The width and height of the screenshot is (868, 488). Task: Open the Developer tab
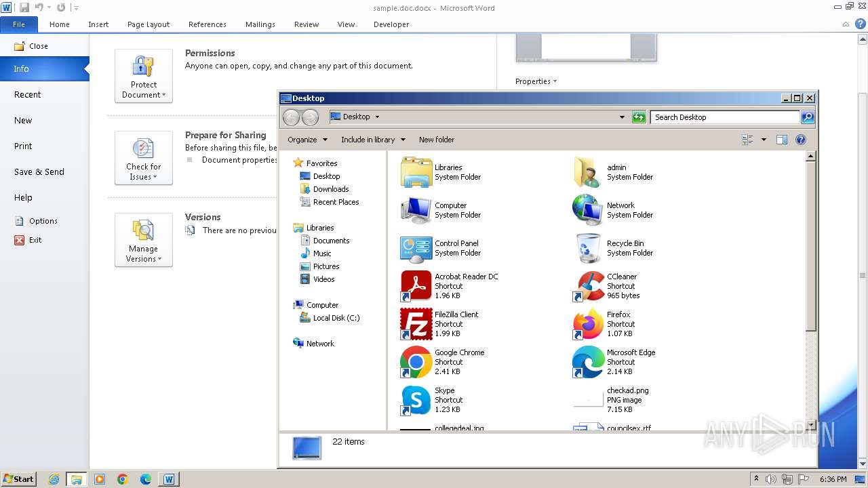391,24
